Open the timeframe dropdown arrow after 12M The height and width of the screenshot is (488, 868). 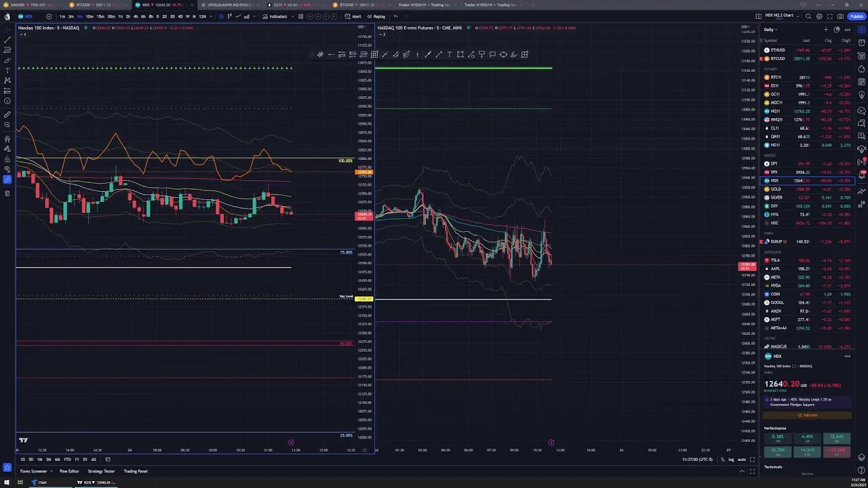point(212,16)
